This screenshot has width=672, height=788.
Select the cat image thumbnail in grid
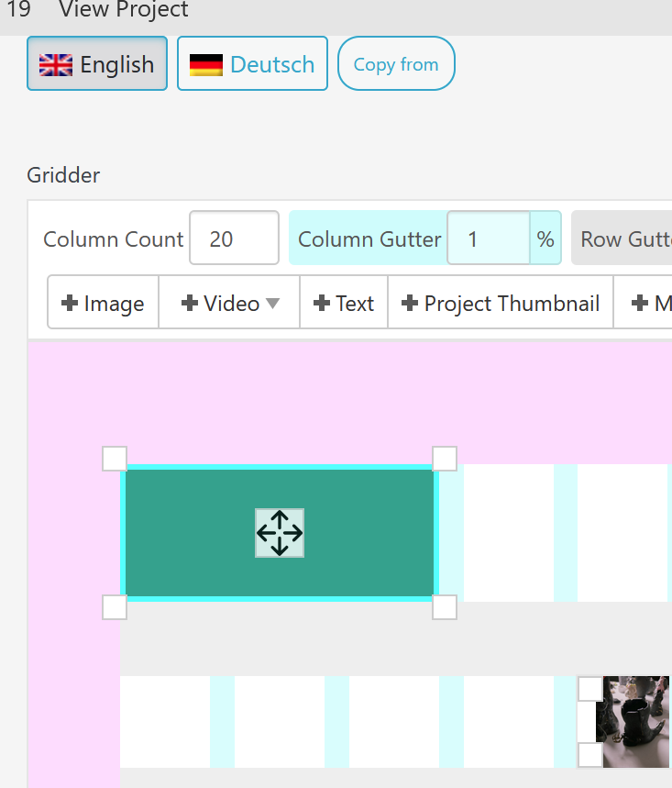pos(633,722)
